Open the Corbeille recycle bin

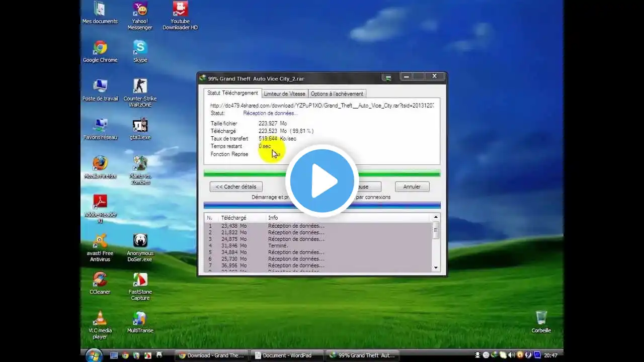[541, 322]
